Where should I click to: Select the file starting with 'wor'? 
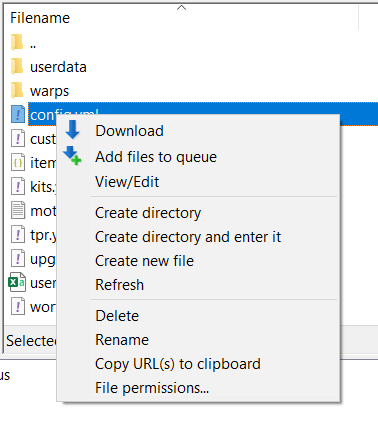click(x=43, y=307)
